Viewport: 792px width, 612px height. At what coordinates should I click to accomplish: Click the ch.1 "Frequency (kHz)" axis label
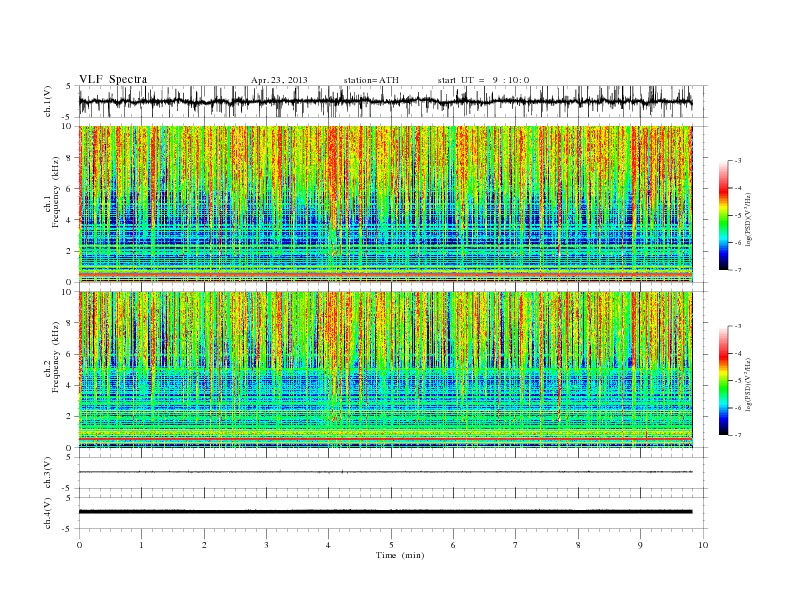(x=56, y=192)
